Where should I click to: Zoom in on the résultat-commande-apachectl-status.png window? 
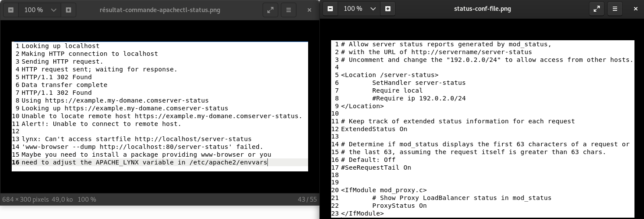(68, 10)
